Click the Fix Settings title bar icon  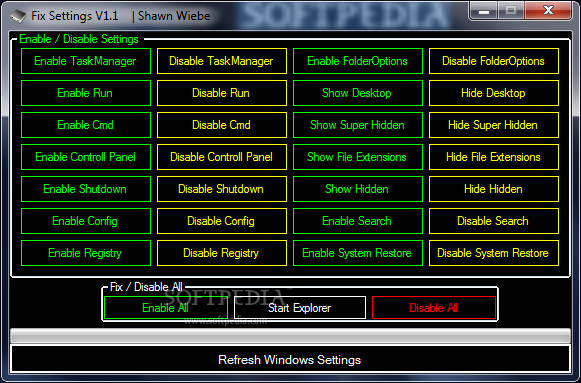[17, 16]
